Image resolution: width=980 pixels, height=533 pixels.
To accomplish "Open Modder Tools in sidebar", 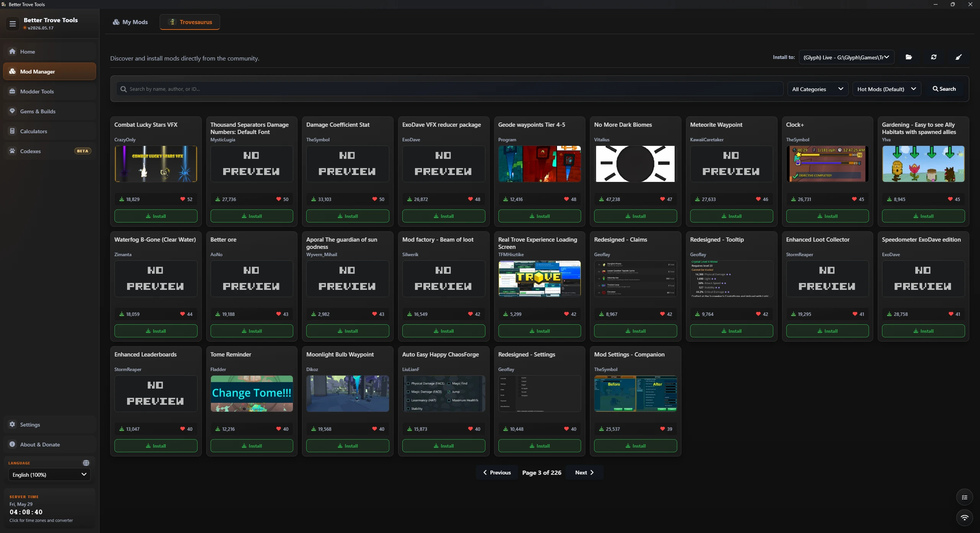I will click(49, 91).
